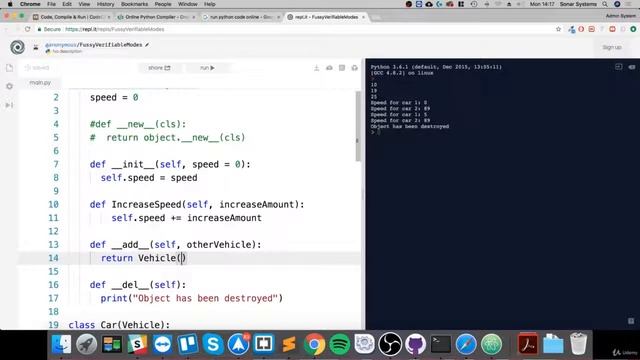640x360 pixels.
Task: Click the 'class Car(Vehicle):' line
Action: point(119,325)
